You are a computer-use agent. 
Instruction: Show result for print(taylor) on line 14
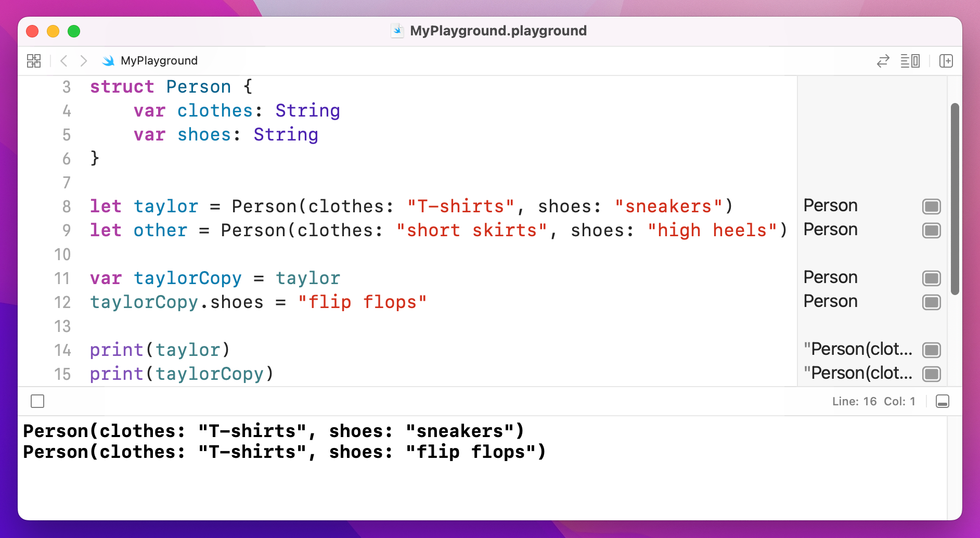pyautogui.click(x=931, y=350)
